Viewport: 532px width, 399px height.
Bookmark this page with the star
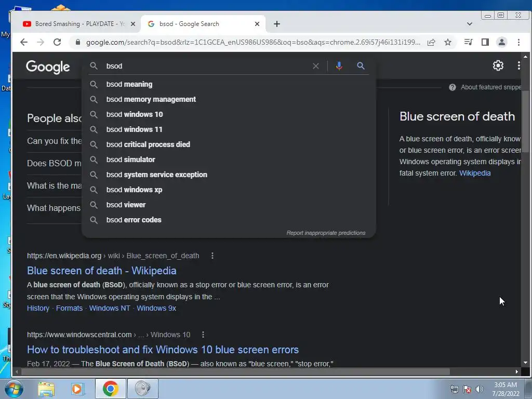[448, 42]
